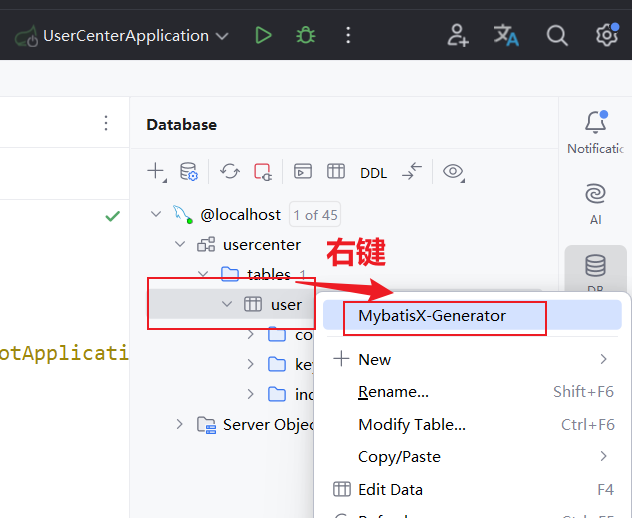Collapse the user table chevron
This screenshot has width=632, height=518.
227,304
